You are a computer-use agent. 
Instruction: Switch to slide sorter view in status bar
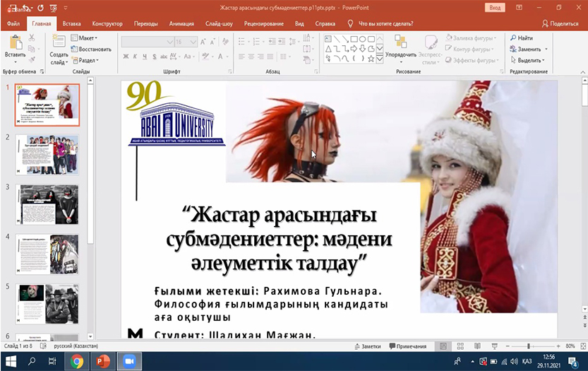click(460, 346)
